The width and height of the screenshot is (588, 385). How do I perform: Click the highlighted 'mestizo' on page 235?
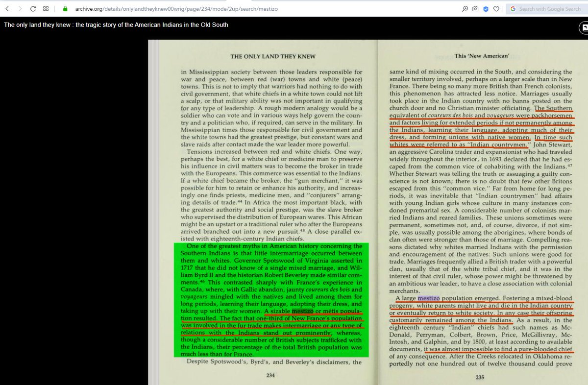click(429, 298)
